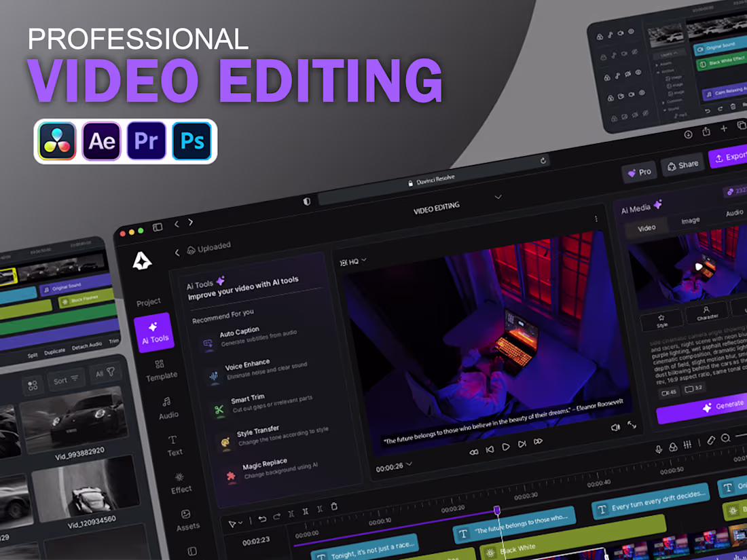Click the editor's white star logo

(x=142, y=261)
